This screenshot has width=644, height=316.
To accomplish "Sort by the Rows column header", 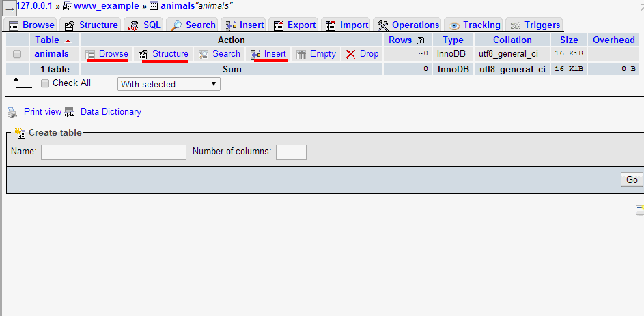I will point(400,40).
